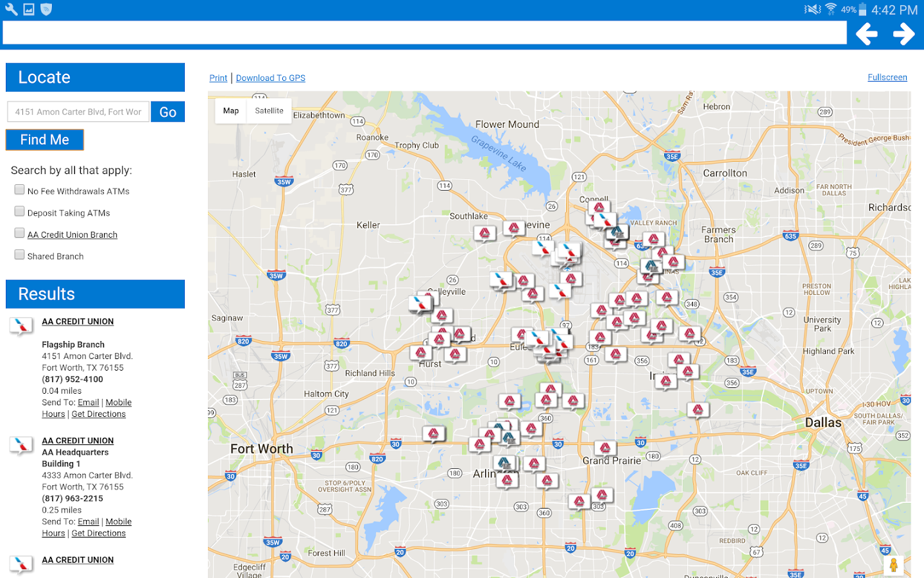
Task: View Hours for AA Headquarters Building 1
Action: (53, 534)
